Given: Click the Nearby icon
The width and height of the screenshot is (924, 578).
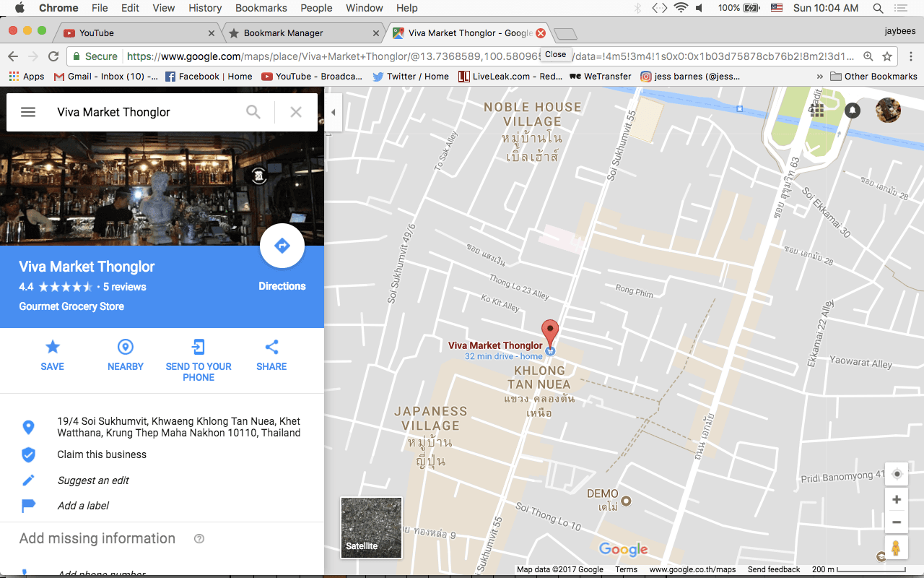Looking at the screenshot, I should 126,347.
